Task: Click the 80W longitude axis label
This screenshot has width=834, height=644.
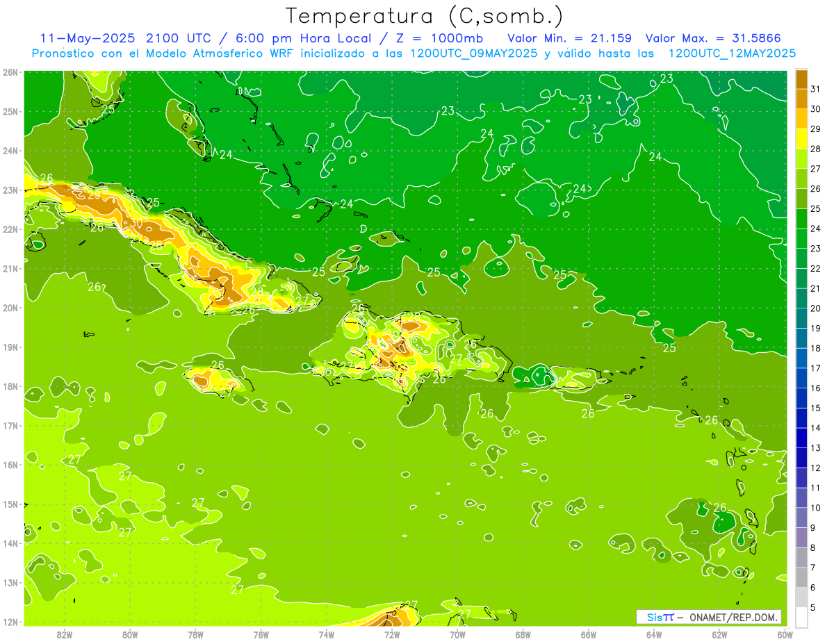Action: click(x=129, y=634)
